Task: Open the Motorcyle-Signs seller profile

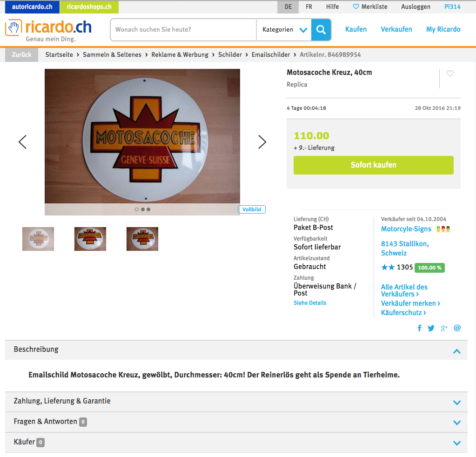Action: point(406,229)
